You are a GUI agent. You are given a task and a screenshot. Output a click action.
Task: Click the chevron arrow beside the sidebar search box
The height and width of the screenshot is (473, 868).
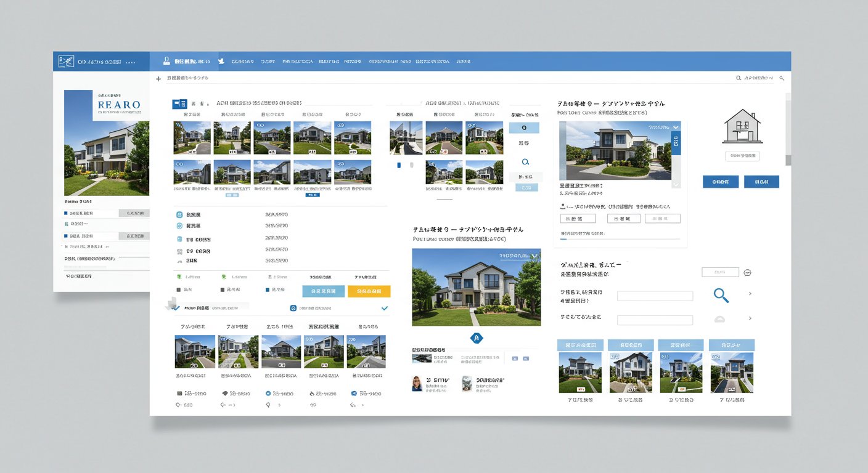pyautogui.click(x=750, y=294)
